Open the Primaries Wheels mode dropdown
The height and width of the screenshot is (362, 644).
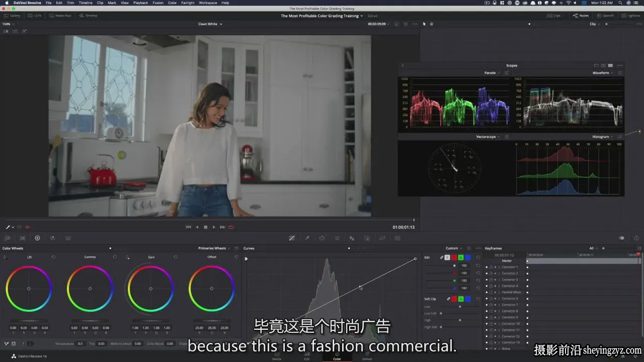point(214,248)
